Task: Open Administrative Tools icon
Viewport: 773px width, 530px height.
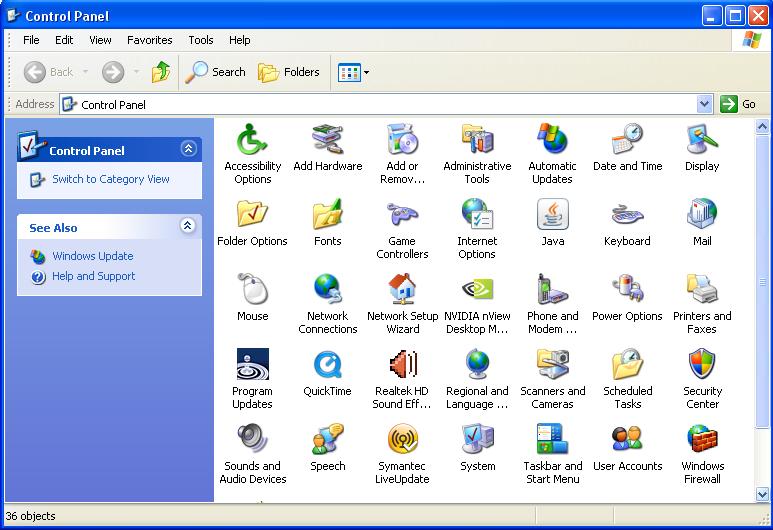Action: (477, 139)
